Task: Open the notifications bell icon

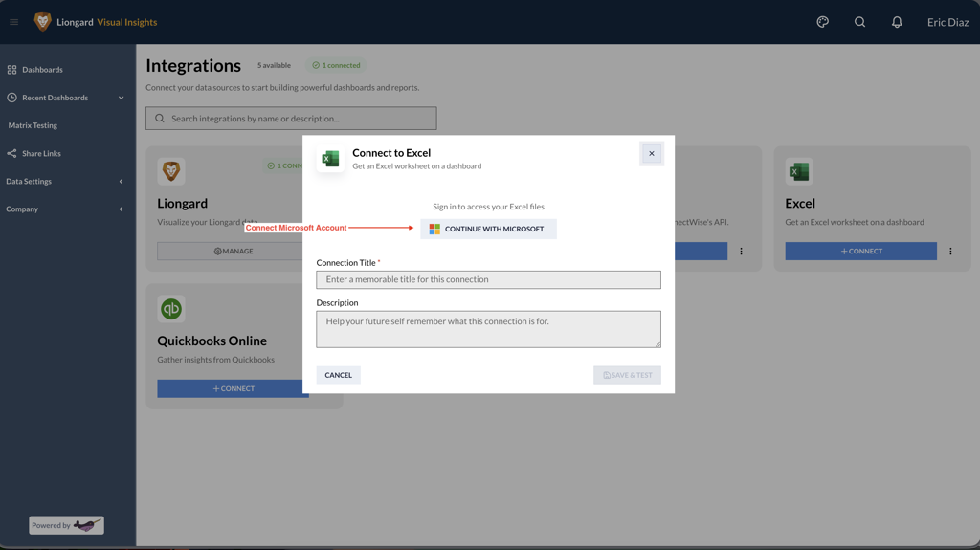Action: tap(897, 22)
